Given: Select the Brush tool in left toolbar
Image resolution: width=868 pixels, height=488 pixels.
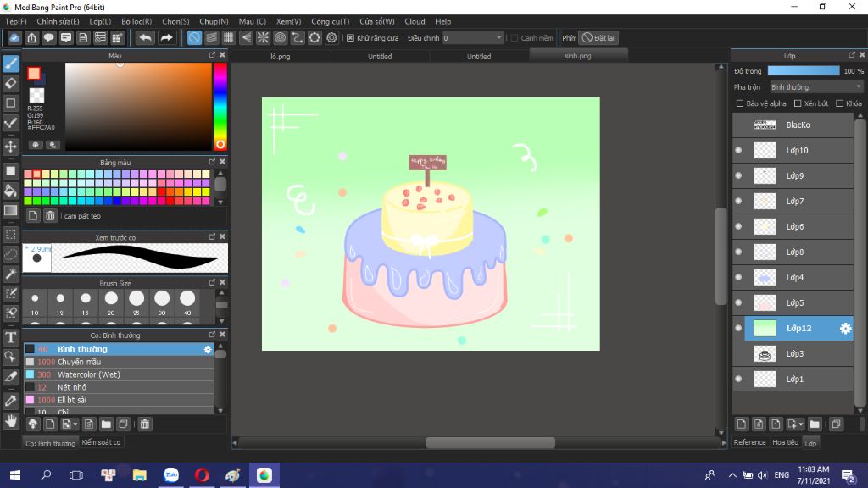Looking at the screenshot, I should click(x=10, y=64).
